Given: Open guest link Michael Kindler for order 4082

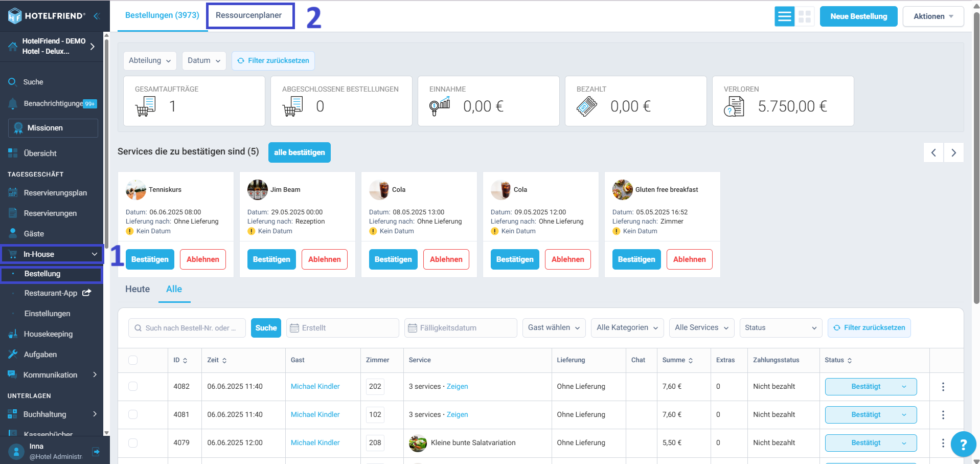Looking at the screenshot, I should (x=315, y=386).
